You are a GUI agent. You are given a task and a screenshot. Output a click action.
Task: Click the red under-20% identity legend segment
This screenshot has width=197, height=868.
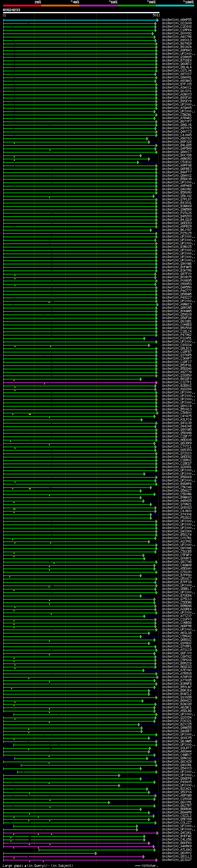tap(22, 6)
